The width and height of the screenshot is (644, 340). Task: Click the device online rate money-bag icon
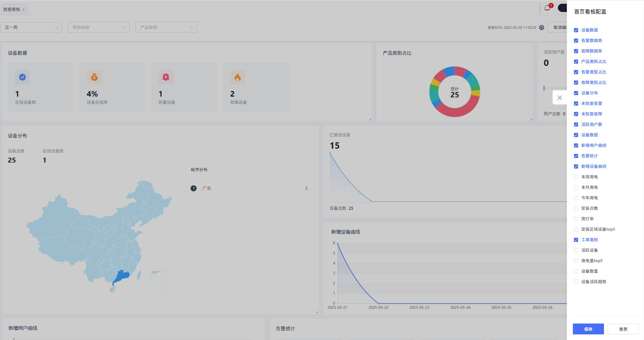point(94,77)
